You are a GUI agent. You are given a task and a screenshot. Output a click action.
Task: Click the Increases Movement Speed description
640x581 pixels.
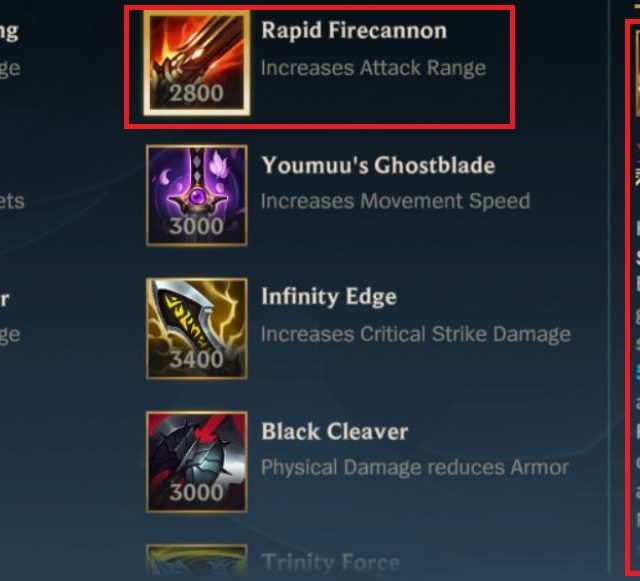click(395, 201)
